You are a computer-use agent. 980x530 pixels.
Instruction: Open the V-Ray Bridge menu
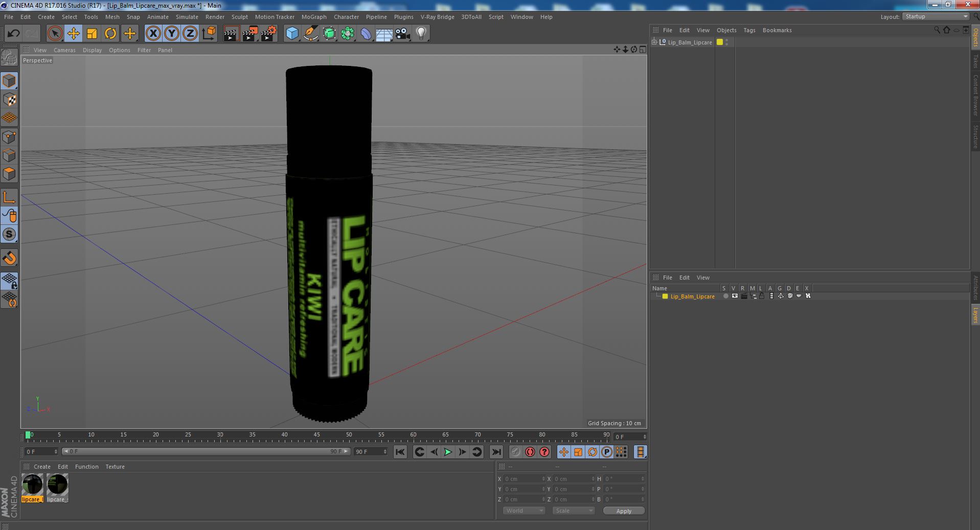point(437,17)
